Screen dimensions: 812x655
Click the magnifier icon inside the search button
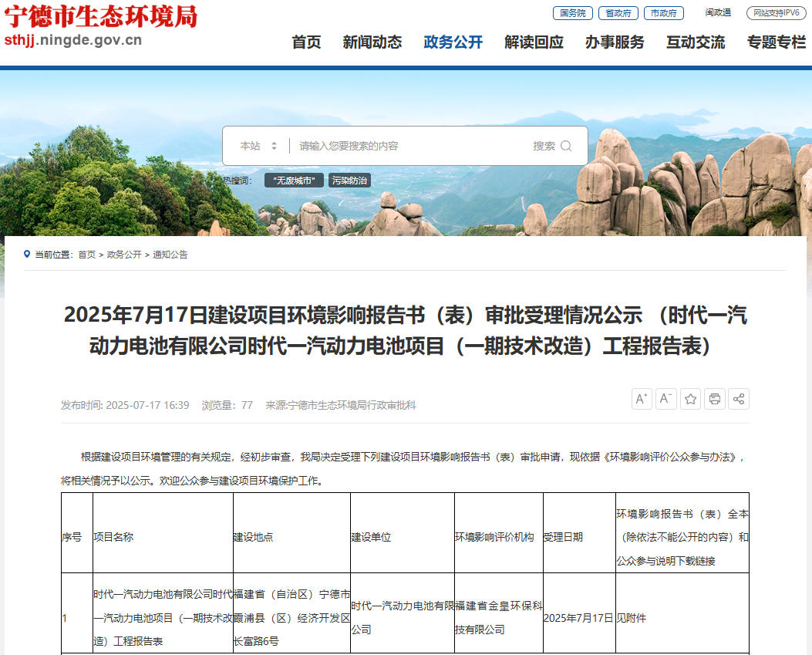[x=567, y=146]
